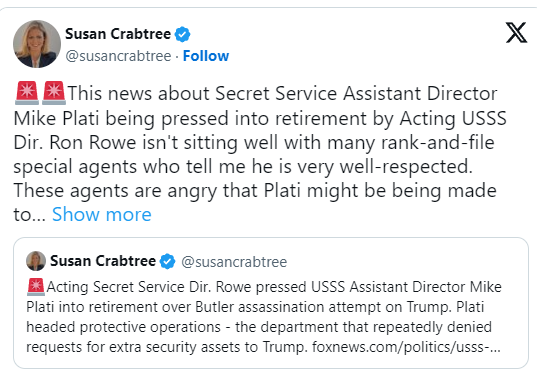Image resolution: width=537 pixels, height=375 pixels.
Task: Click the second red siren emoji in the tweet
Action: tap(54, 92)
